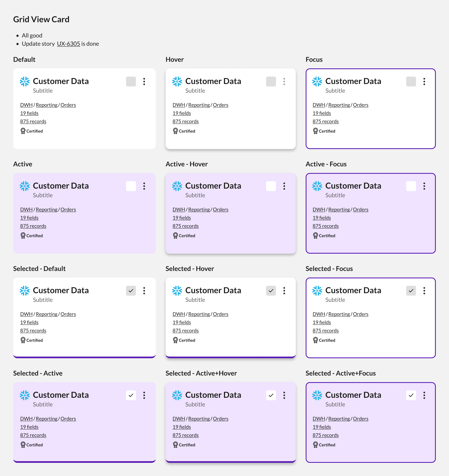The height and width of the screenshot is (476, 449).
Task: Open the kebab menu on the Default card
Action: point(144,82)
